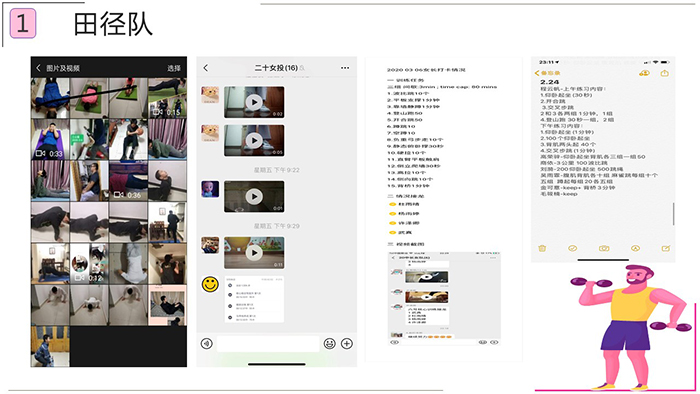Open the markup pen icon in Notes toolbar
This screenshot has height=394, width=700.
[635, 248]
